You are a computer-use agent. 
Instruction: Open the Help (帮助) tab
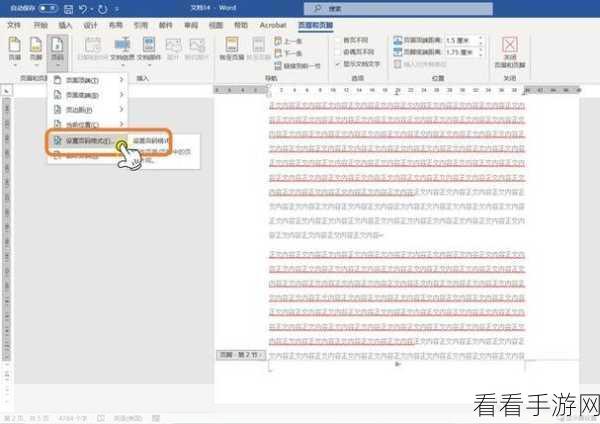click(241, 25)
